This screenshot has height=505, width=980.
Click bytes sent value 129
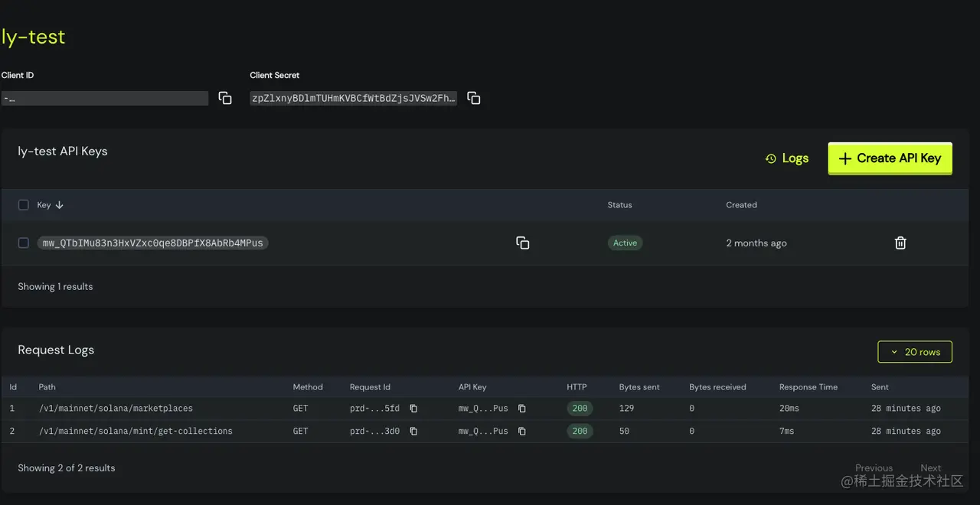[x=627, y=409]
